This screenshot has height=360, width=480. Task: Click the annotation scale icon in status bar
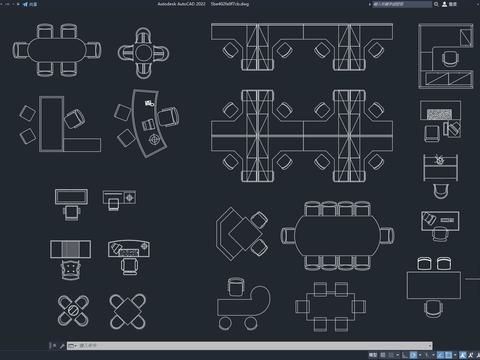click(x=477, y=355)
